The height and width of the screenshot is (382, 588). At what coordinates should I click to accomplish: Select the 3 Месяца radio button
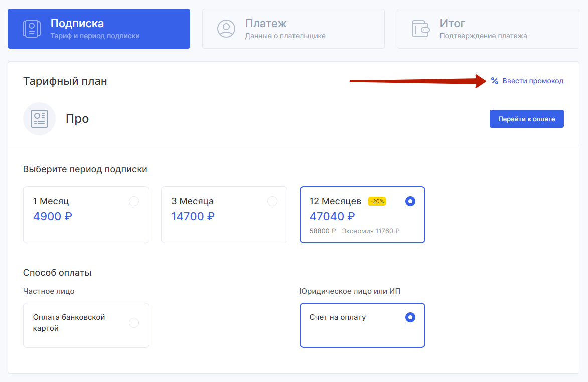[x=272, y=202]
